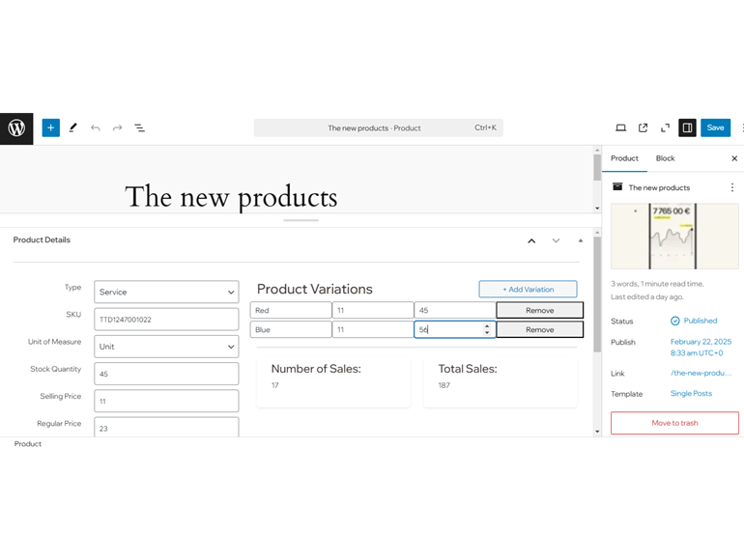Viewport: 744px width, 560px height.
Task: Click the undo arrow icon
Action: (96, 128)
